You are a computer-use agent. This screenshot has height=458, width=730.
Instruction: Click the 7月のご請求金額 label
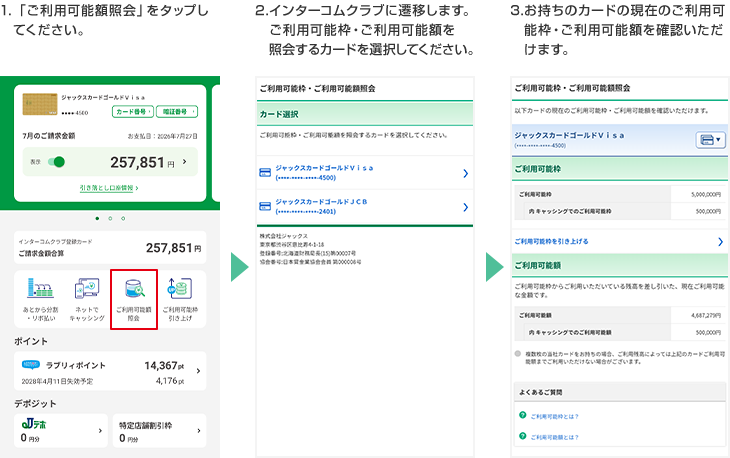[x=49, y=136]
